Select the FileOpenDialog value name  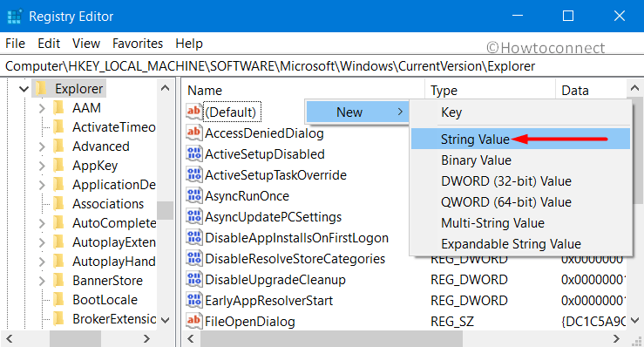coord(250,322)
